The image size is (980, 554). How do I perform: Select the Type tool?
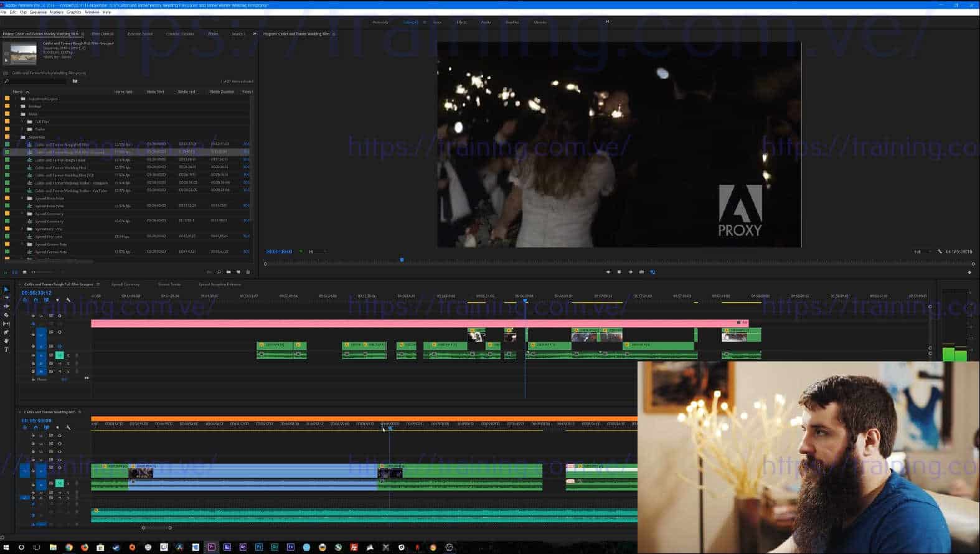pyautogui.click(x=6, y=350)
